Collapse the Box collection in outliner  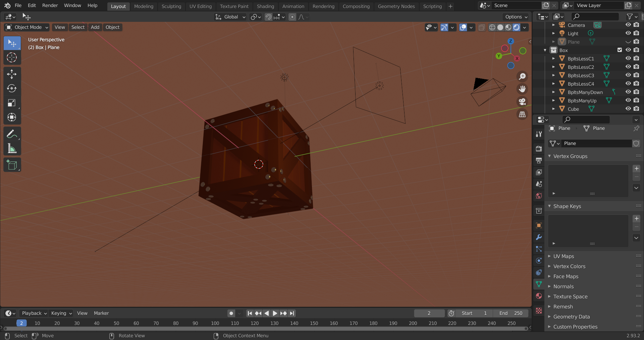pyautogui.click(x=545, y=50)
